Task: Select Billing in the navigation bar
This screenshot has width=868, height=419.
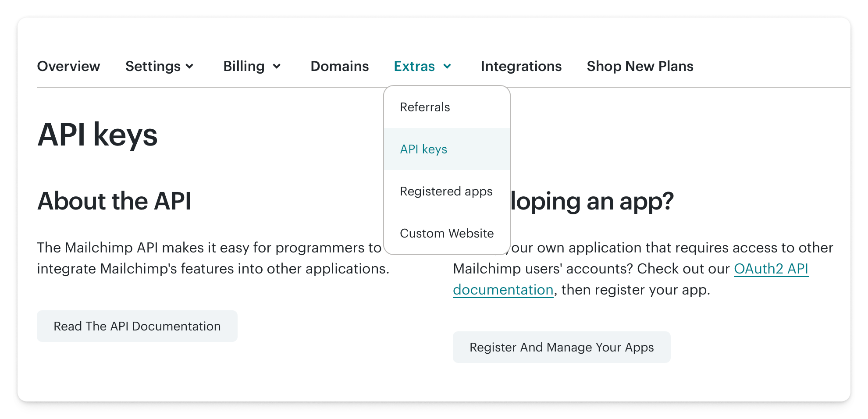Action: [244, 66]
